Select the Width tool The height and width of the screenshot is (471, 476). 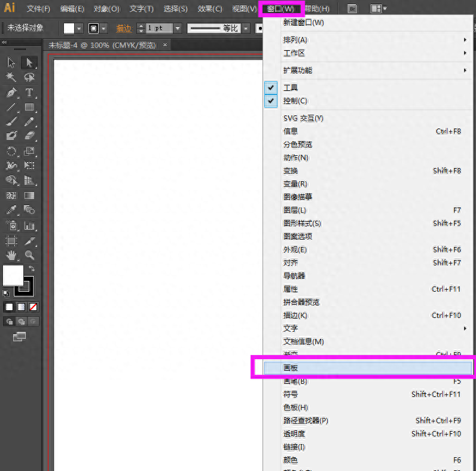(11, 166)
